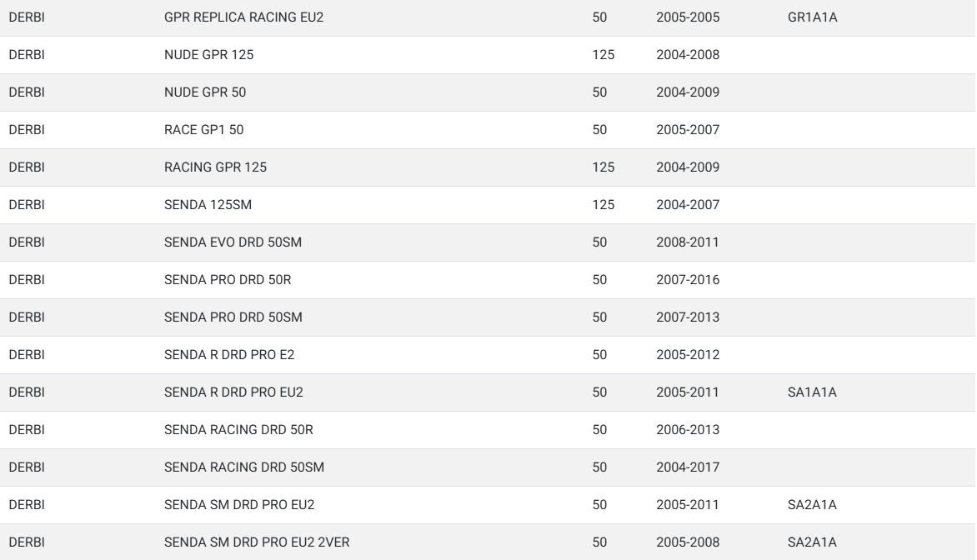Viewport: 977px width, 560px height.
Task: Click the 2004-2007 year range
Action: click(x=687, y=204)
